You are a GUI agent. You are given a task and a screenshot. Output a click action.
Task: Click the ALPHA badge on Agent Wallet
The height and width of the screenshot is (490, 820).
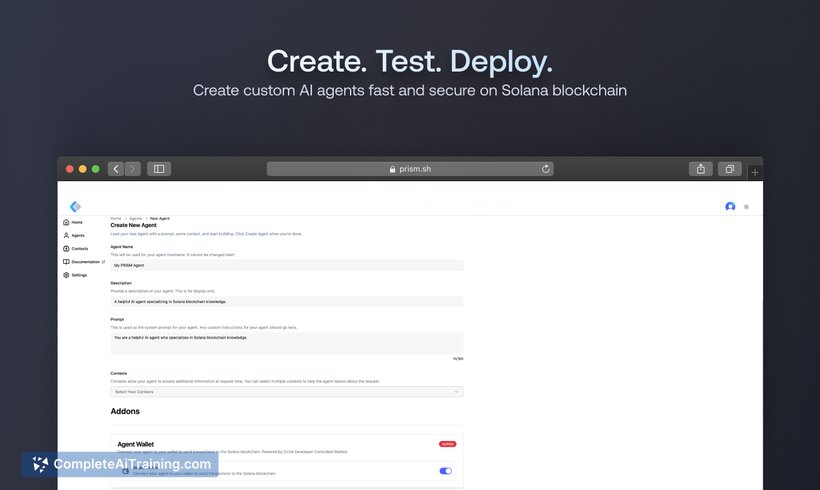tap(448, 444)
